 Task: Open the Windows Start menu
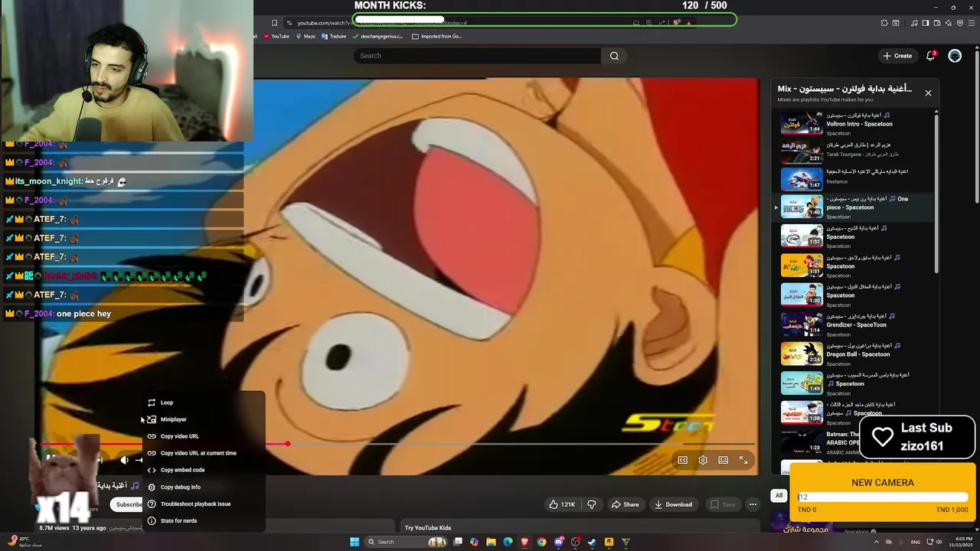354,542
